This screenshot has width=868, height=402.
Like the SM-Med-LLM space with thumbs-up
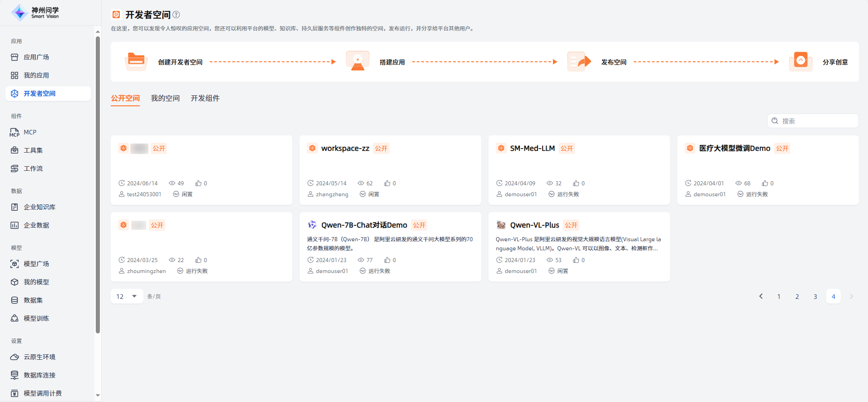click(576, 183)
